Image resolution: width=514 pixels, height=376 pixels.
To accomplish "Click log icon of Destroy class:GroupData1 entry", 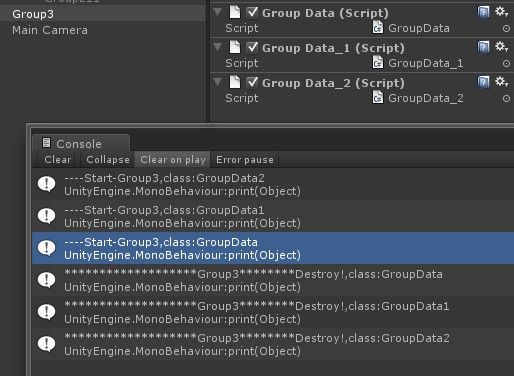I will click(46, 312).
